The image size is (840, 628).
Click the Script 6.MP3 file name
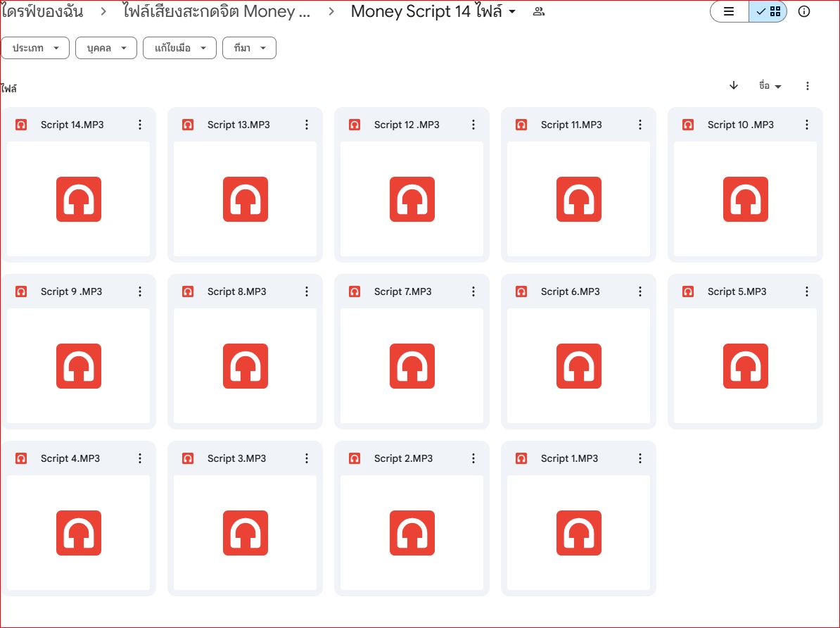570,291
